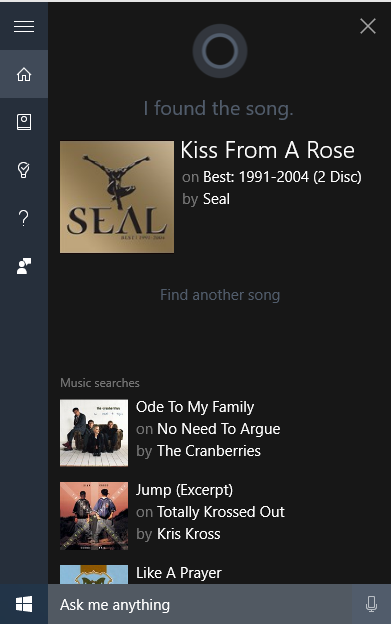
Task: Click the No Need To Argue album thumbnail
Action: pyautogui.click(x=94, y=433)
